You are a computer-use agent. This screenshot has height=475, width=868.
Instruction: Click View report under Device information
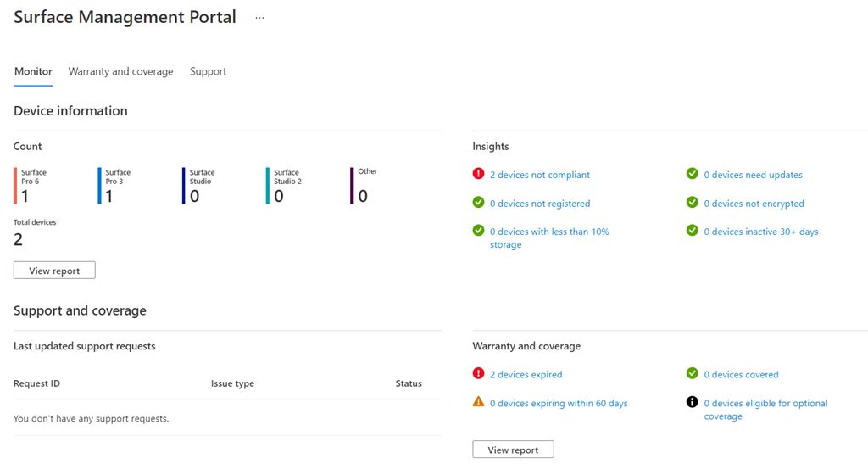pos(54,271)
